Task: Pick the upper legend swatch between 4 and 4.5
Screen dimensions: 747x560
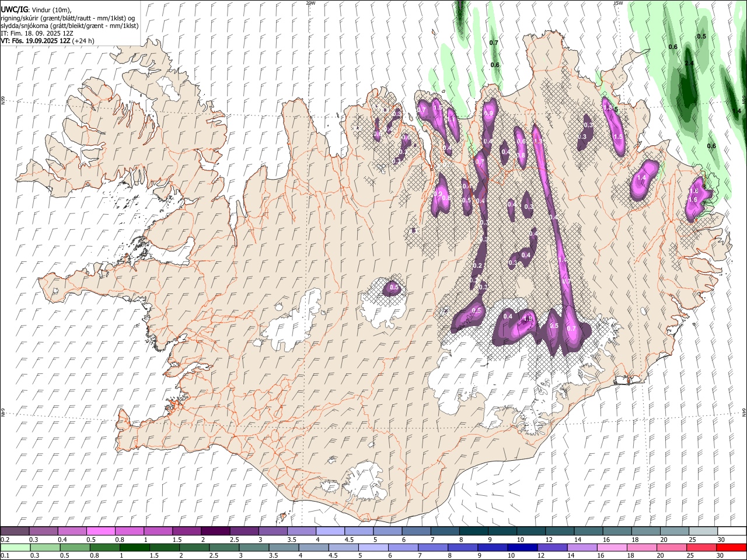Action: coord(330,531)
